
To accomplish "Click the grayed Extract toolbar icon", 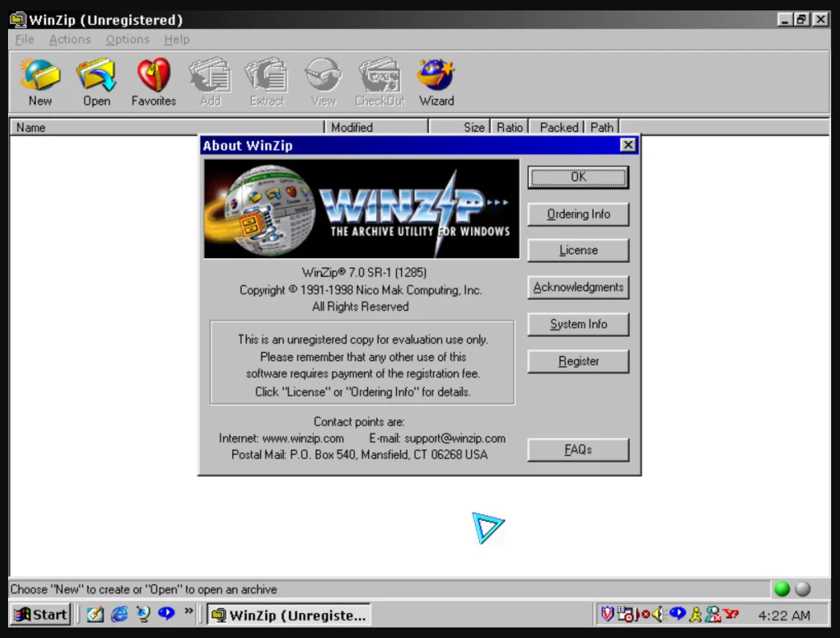I will click(x=268, y=81).
